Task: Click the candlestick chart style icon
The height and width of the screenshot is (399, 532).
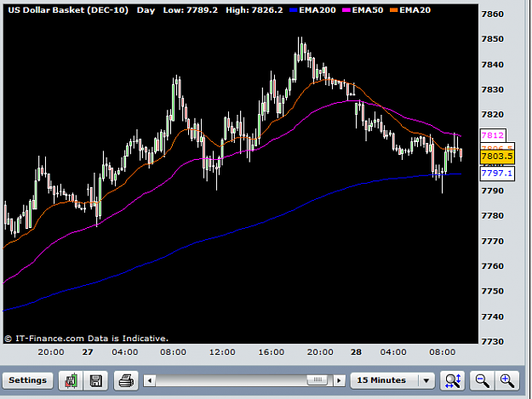Action: 71,380
